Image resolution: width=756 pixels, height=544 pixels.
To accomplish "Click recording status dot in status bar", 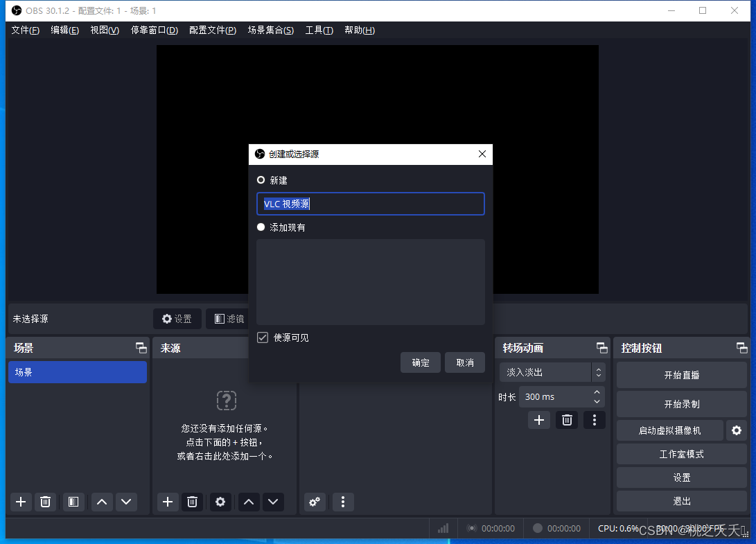I will [537, 528].
